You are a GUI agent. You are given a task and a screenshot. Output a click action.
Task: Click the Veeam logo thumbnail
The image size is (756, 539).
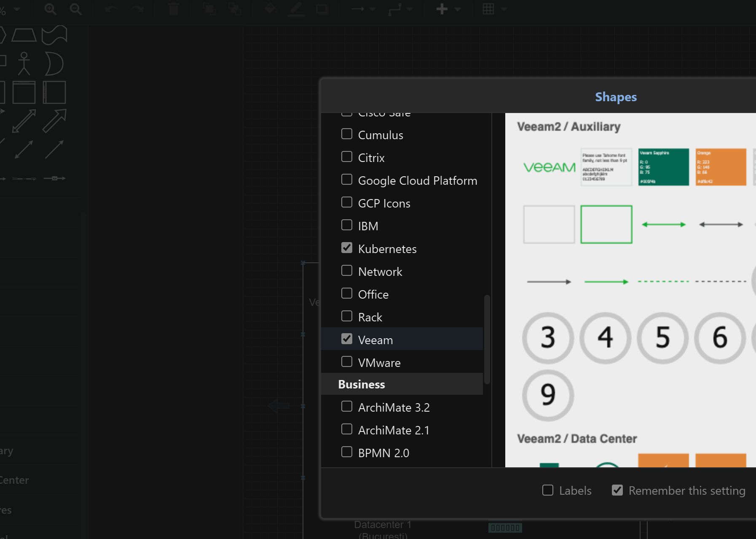point(549,167)
